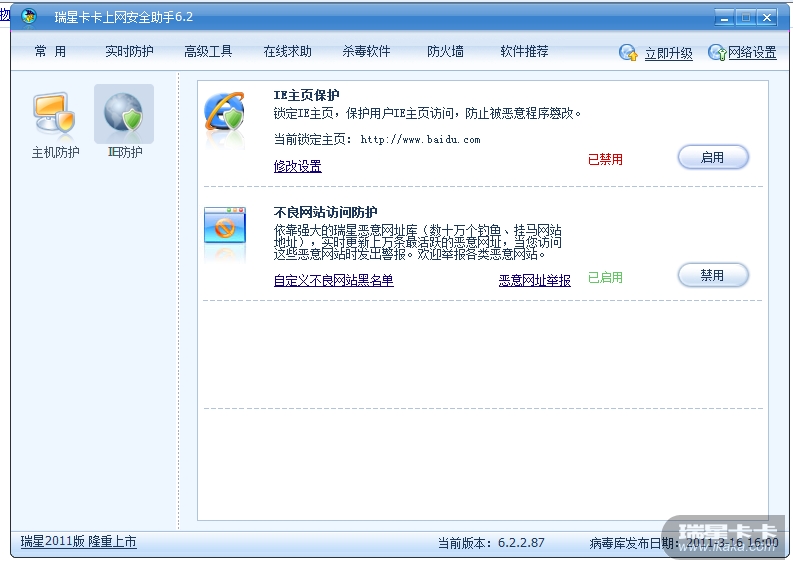
Task: Select the IE防护 globe shield icon
Action: click(124, 113)
